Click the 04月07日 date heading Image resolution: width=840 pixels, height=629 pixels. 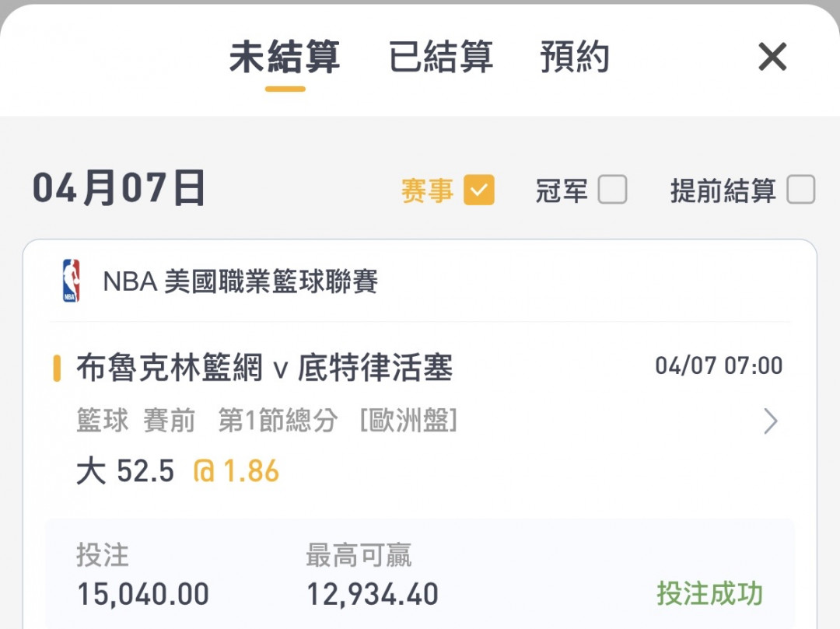coord(119,188)
